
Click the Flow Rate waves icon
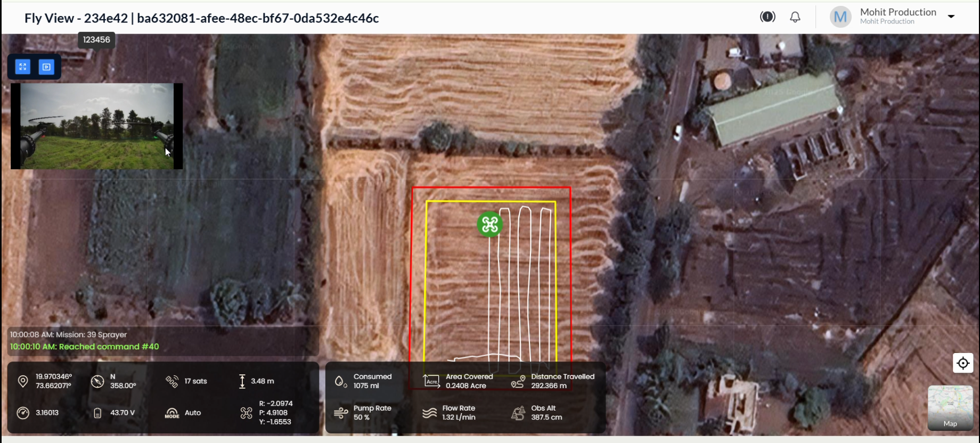click(x=430, y=413)
